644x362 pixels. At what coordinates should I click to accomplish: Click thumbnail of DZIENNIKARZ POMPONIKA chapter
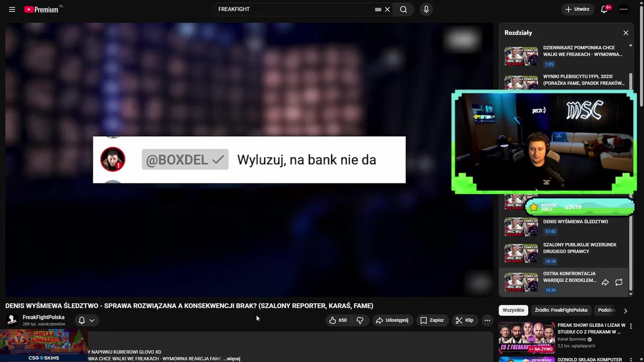click(521, 56)
